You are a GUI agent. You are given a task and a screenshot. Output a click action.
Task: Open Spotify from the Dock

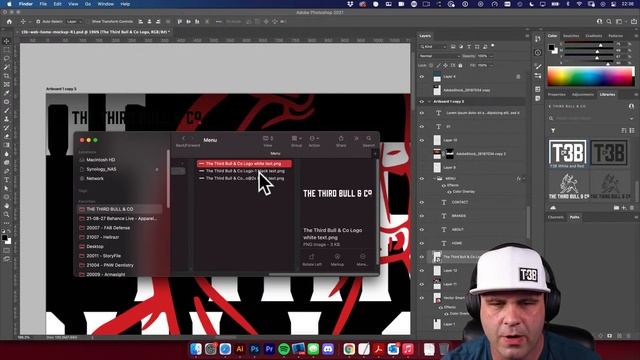tap(284, 349)
